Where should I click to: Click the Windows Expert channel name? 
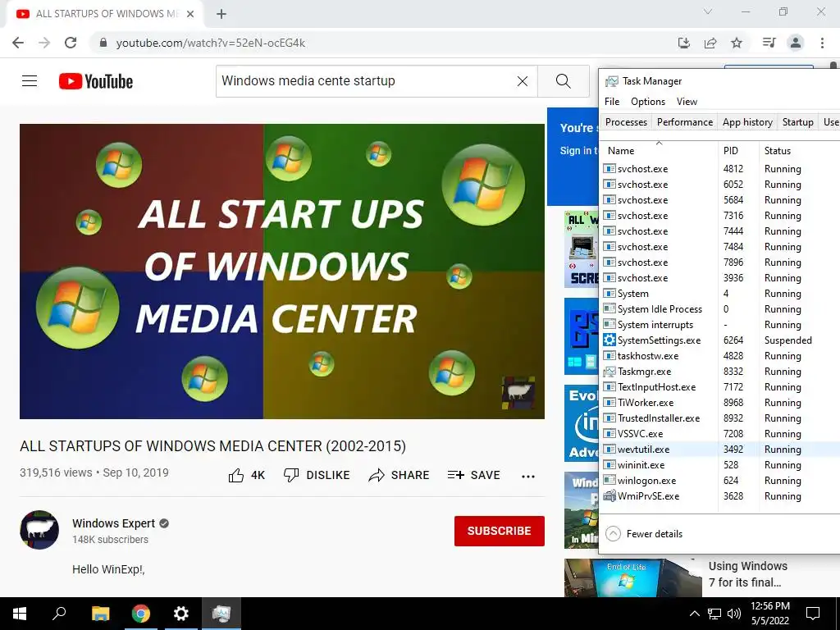(x=113, y=523)
